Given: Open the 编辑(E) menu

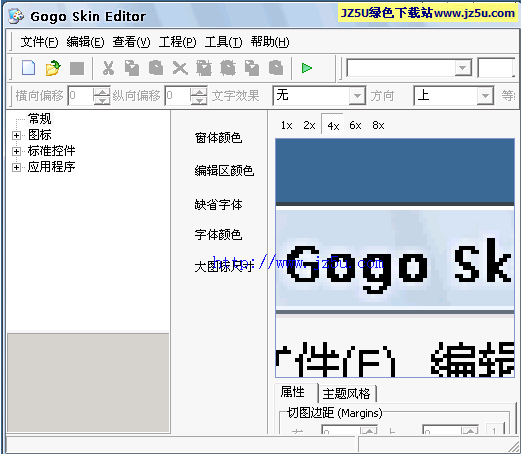Looking at the screenshot, I should tap(85, 42).
